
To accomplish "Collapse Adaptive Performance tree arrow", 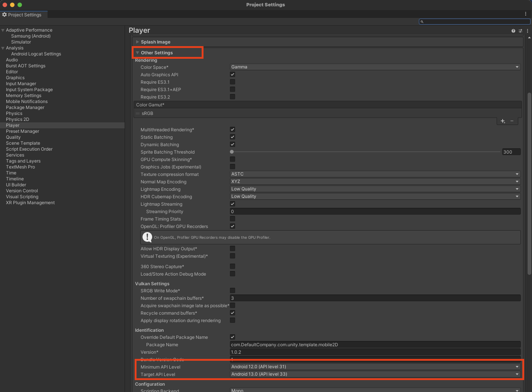I will click(3, 30).
